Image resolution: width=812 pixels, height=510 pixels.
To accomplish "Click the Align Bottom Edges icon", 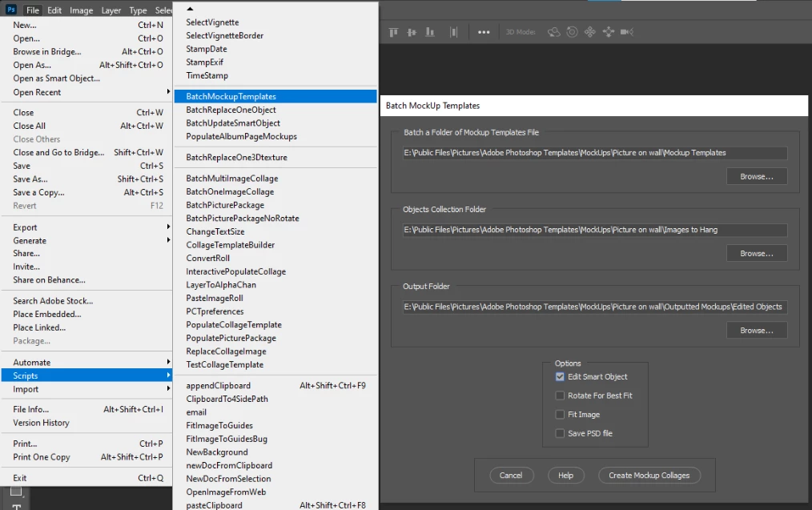I will click(x=430, y=32).
